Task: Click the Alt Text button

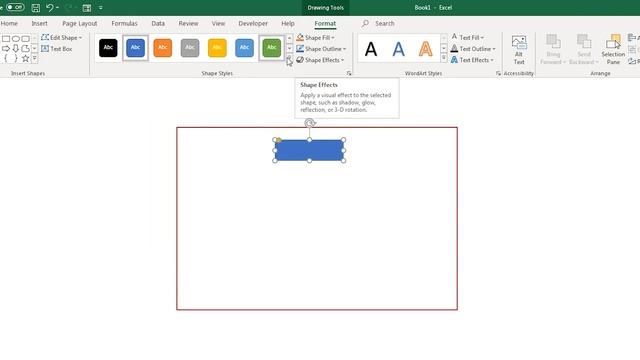Action: 519,50
